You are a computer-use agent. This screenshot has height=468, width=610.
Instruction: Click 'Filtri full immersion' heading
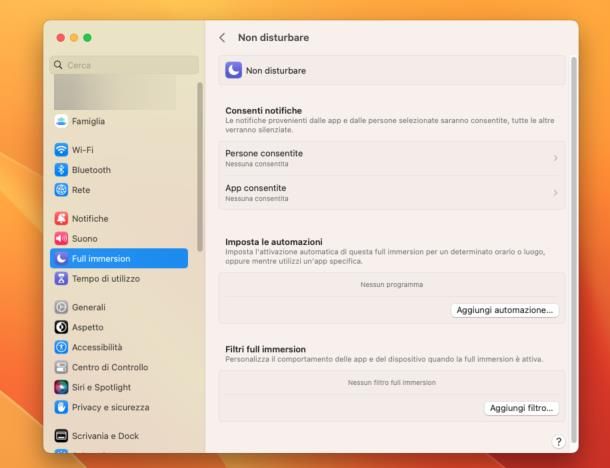click(x=265, y=349)
